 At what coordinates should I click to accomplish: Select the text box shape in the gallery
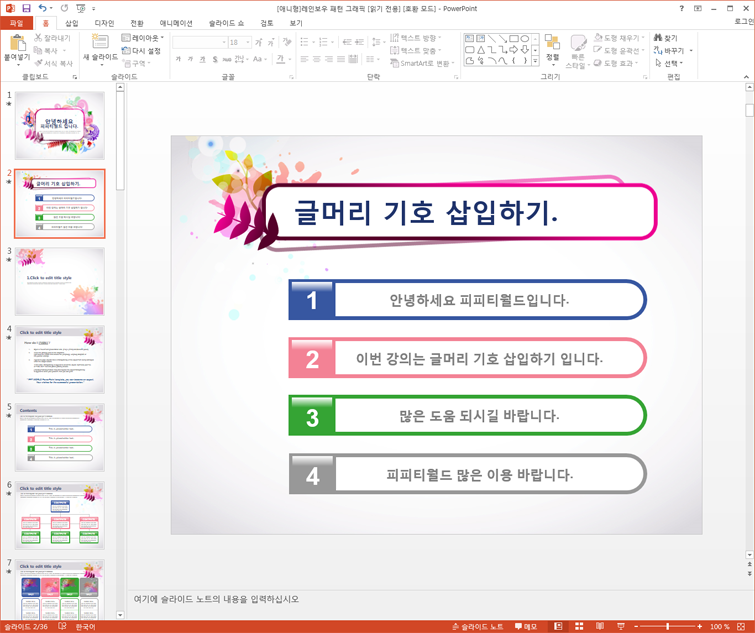pos(469,39)
